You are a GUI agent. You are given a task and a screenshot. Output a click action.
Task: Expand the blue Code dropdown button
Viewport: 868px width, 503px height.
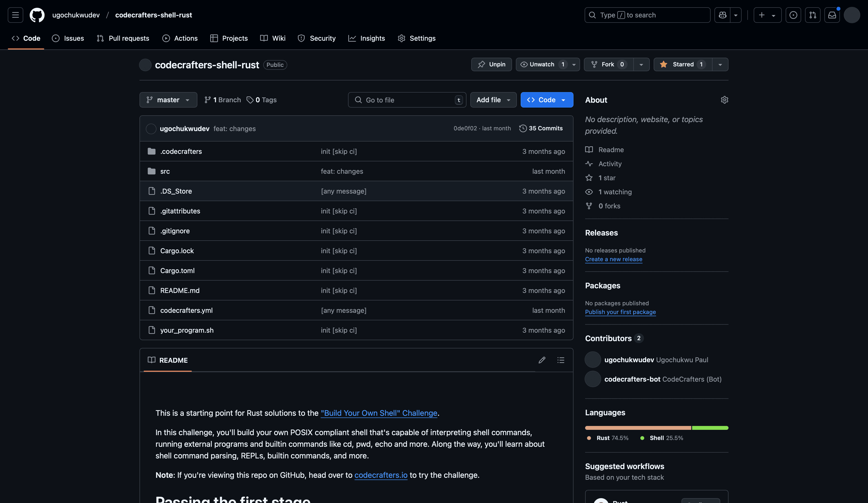(547, 100)
